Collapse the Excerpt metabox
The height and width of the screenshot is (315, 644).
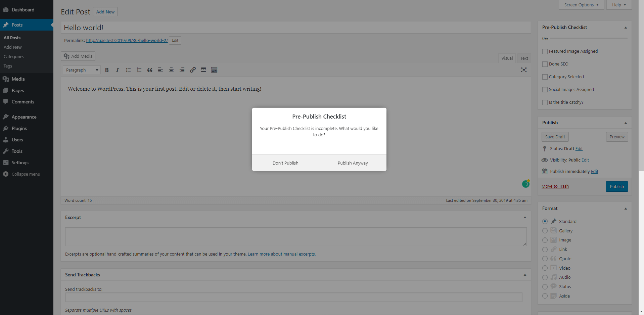[x=525, y=217]
